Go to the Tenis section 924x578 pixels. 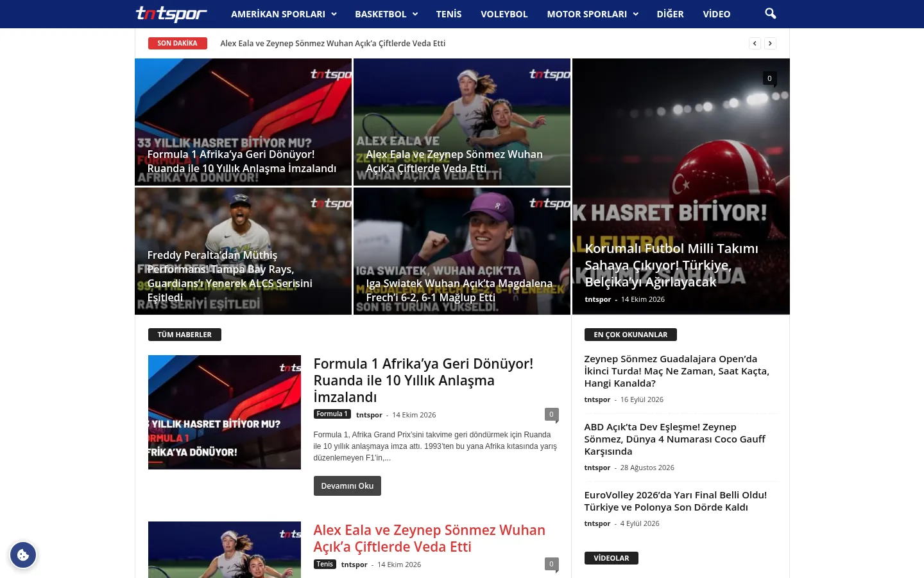(x=449, y=14)
